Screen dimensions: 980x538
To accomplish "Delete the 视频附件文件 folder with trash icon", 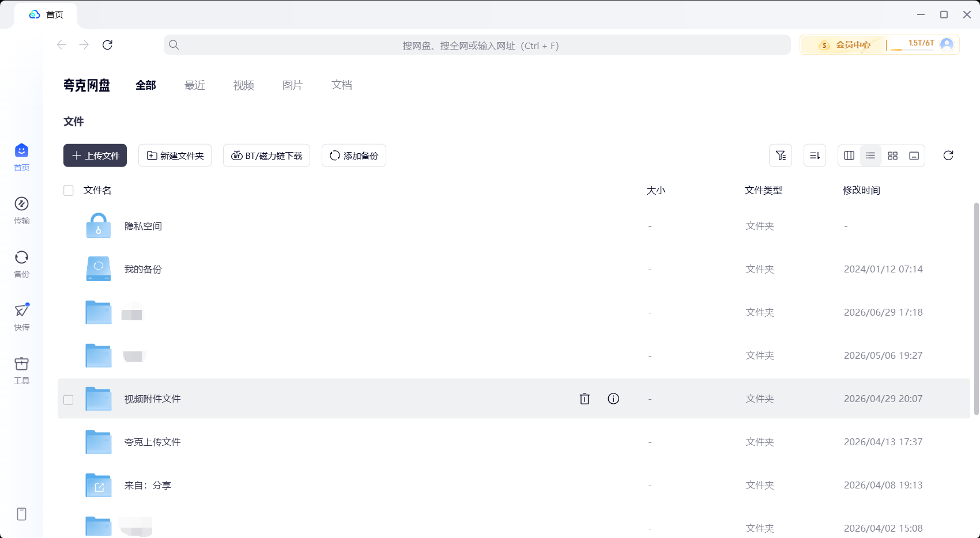I will click(x=585, y=399).
